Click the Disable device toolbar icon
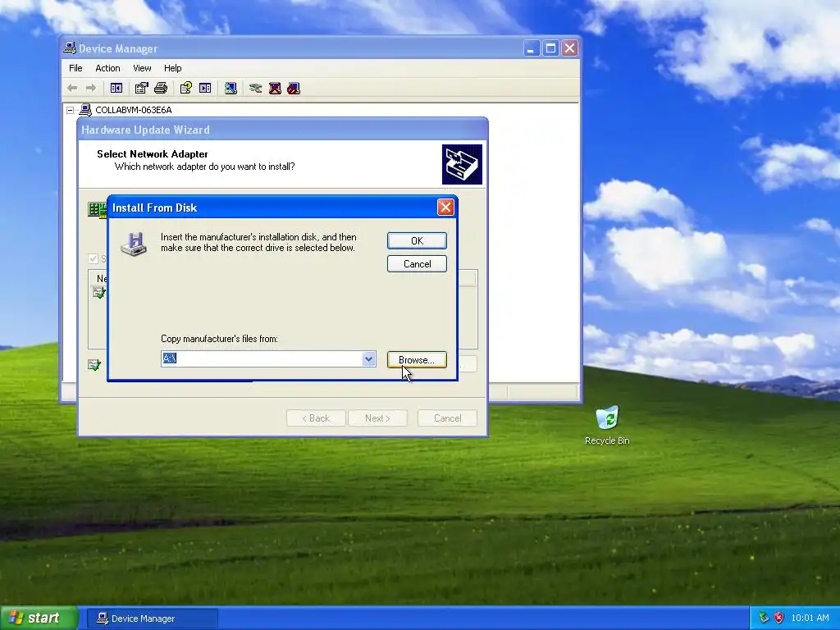 [294, 88]
